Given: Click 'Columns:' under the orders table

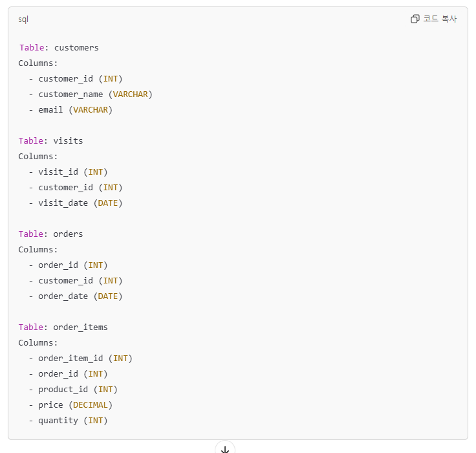Looking at the screenshot, I should (x=38, y=250).
